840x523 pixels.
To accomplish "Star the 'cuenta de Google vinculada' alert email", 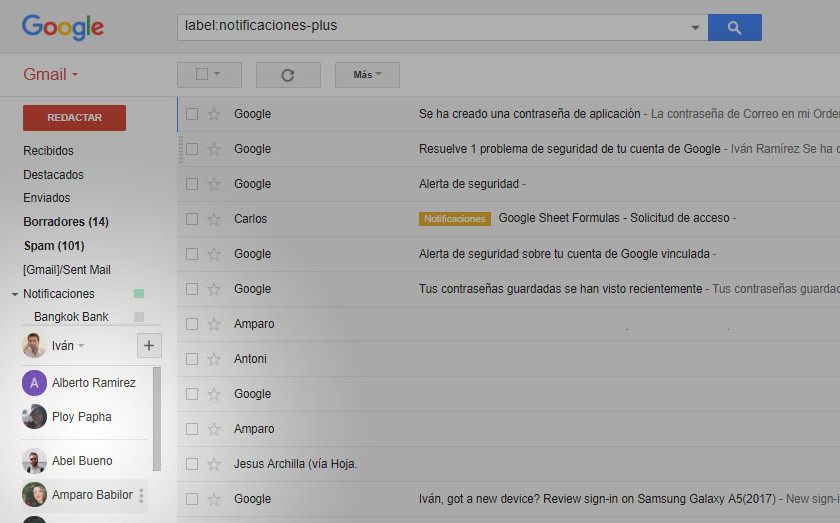I will pos(214,254).
